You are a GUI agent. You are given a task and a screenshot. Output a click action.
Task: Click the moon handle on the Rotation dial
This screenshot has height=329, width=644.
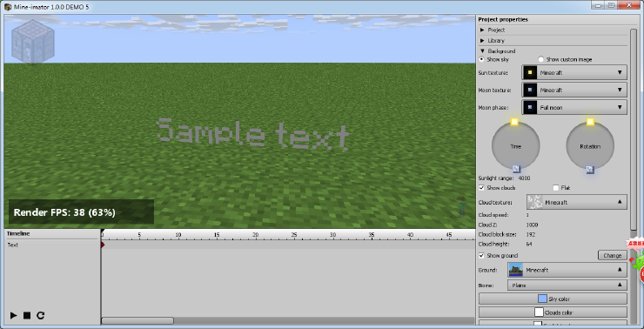[590, 169]
